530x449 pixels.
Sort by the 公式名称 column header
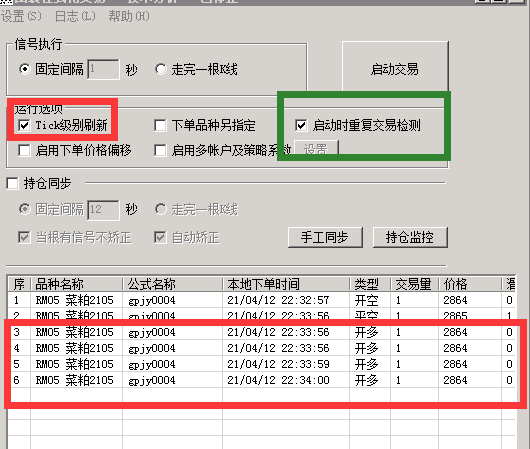tap(172, 284)
